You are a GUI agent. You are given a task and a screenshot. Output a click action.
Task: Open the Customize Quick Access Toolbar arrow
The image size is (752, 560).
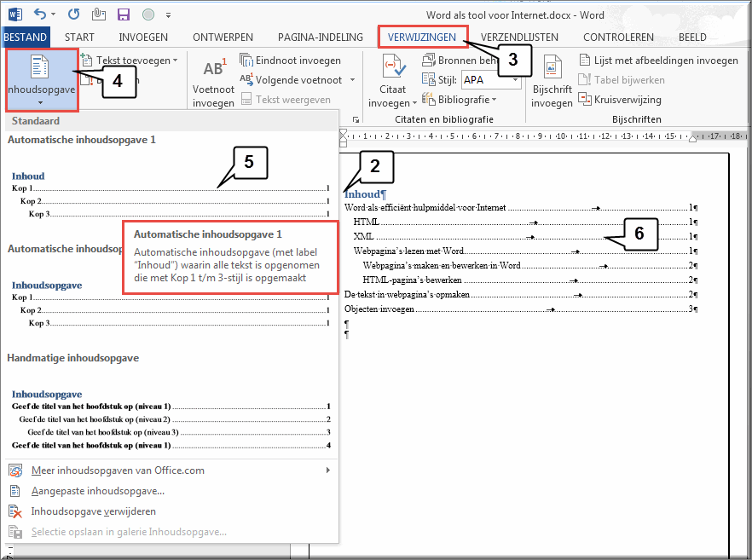coord(168,15)
